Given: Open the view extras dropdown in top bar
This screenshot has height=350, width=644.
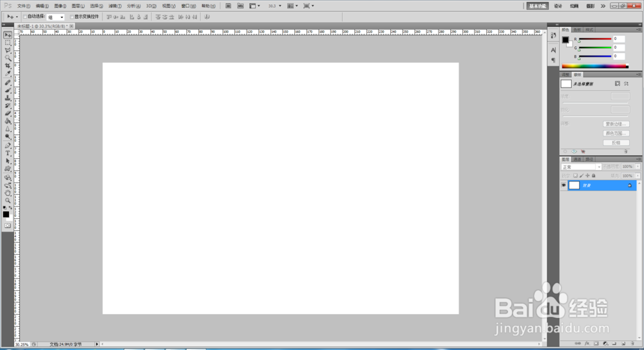Looking at the screenshot, I should click(x=255, y=6).
